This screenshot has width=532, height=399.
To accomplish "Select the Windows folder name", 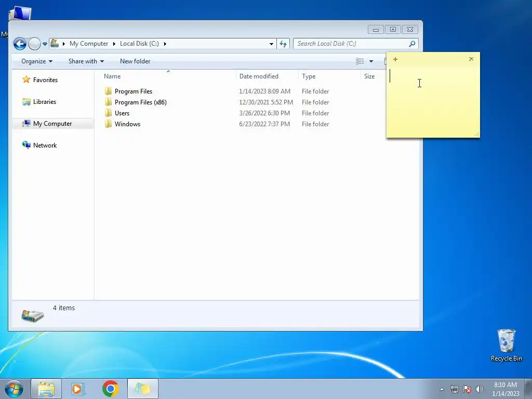I will tap(128, 124).
